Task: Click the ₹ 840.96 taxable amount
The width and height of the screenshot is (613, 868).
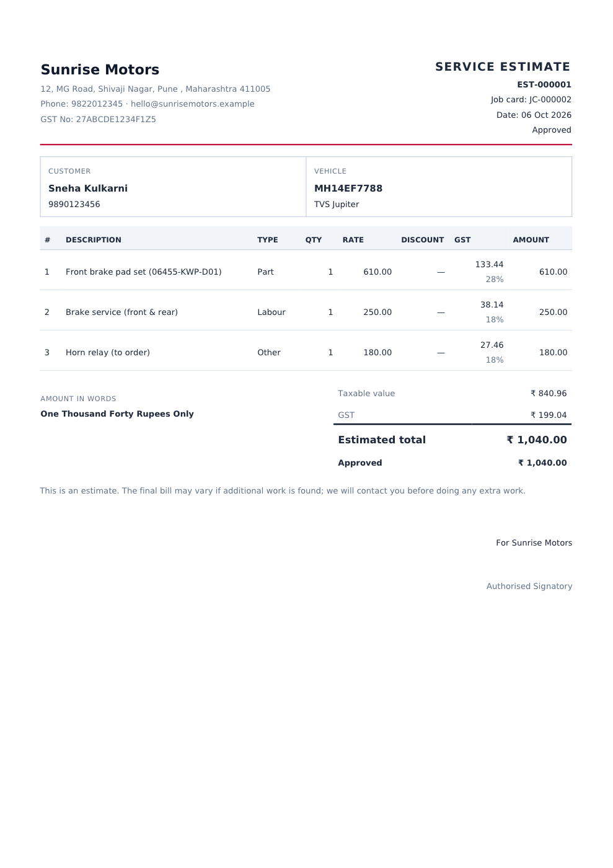Action: (x=549, y=393)
